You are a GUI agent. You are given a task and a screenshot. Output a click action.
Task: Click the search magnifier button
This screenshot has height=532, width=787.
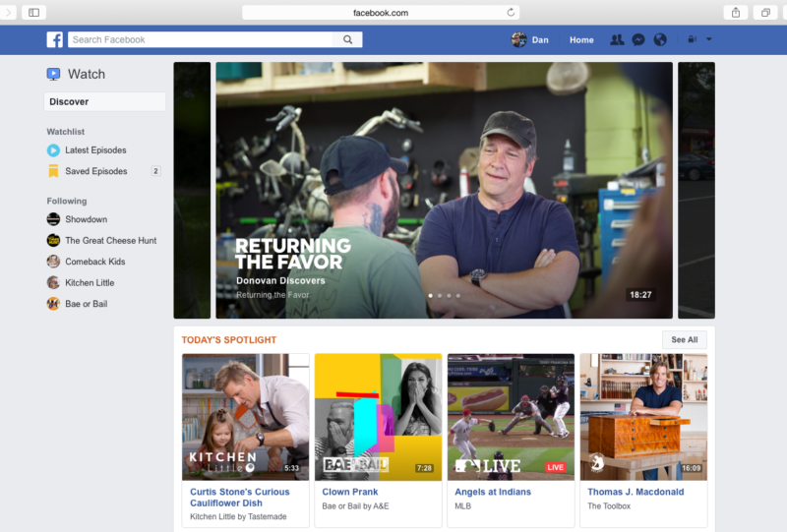(x=347, y=39)
